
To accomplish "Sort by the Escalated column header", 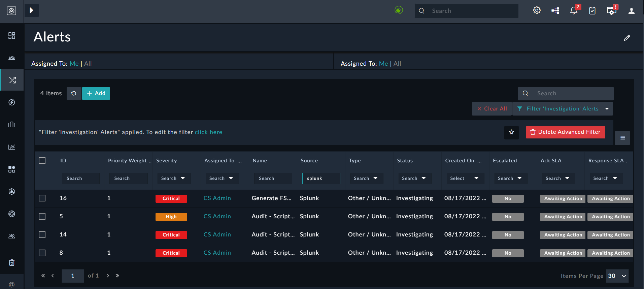I will tap(505, 161).
